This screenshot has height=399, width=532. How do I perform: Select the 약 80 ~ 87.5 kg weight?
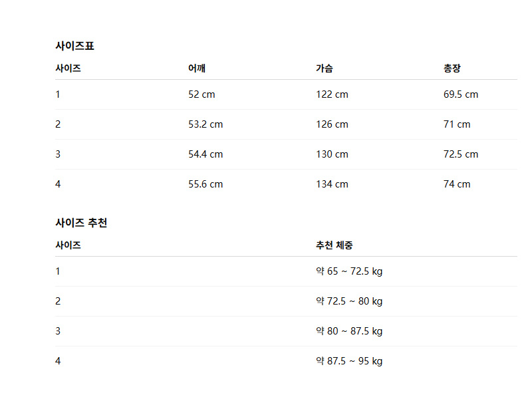click(x=349, y=331)
